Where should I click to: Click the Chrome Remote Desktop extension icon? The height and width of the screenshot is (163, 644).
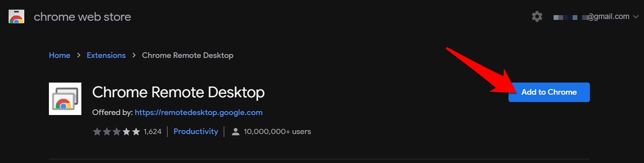pos(65,99)
